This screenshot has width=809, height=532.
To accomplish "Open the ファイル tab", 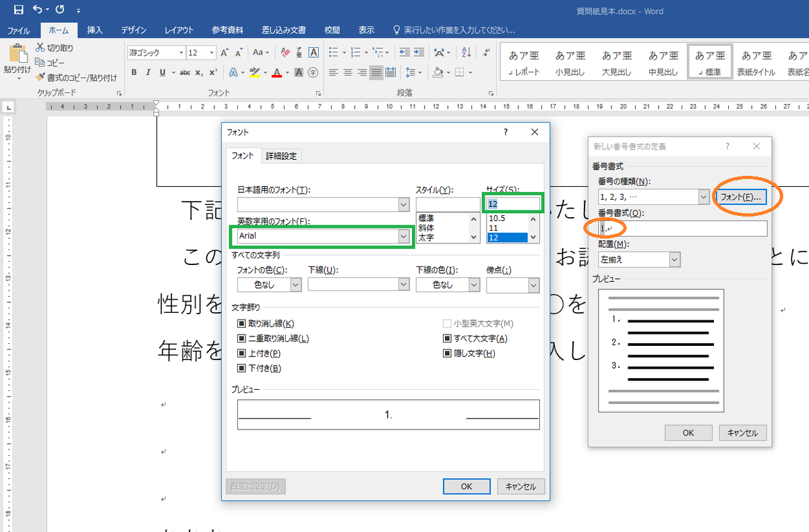I will pyautogui.click(x=18, y=30).
